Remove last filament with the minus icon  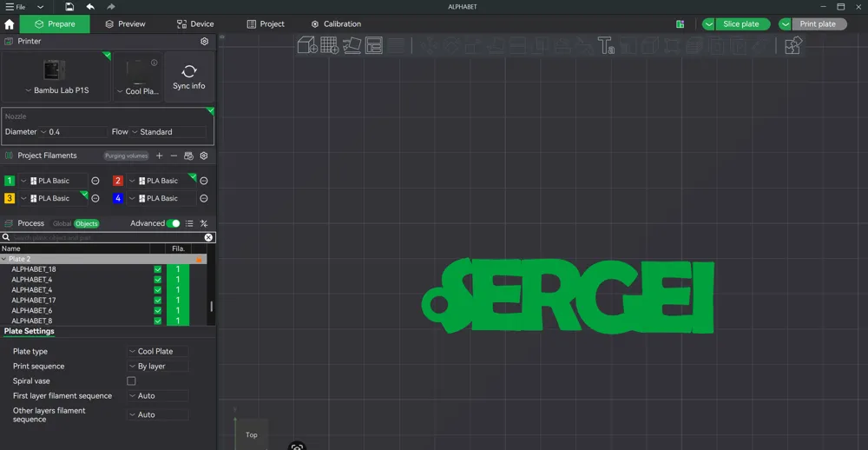click(174, 156)
